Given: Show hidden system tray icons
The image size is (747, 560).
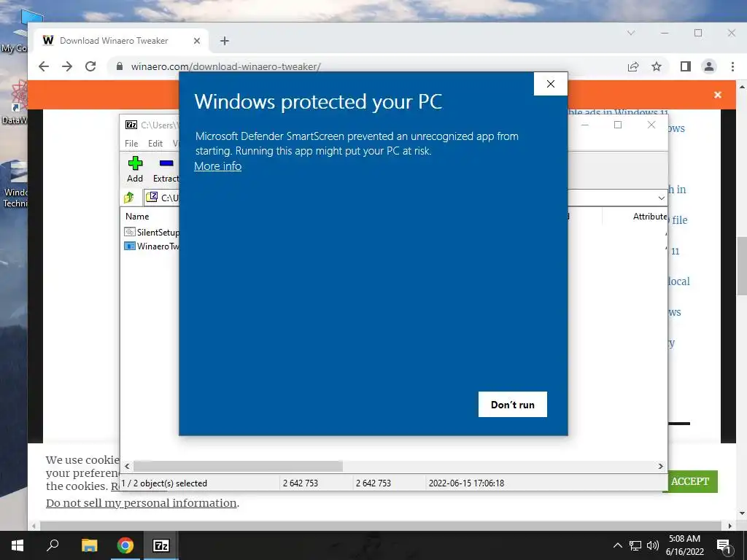Looking at the screenshot, I should click(x=617, y=545).
